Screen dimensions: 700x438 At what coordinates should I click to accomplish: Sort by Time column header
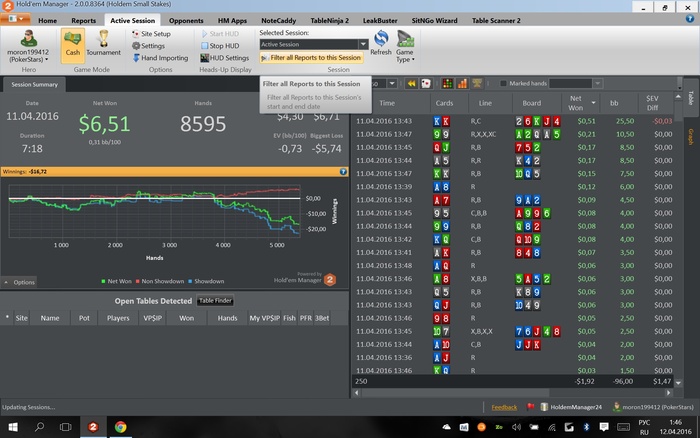(387, 103)
